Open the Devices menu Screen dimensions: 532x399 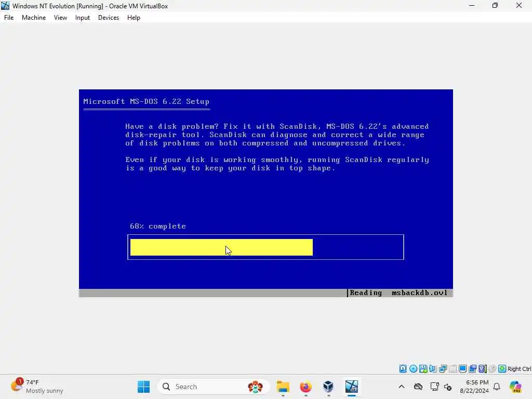pos(109,18)
